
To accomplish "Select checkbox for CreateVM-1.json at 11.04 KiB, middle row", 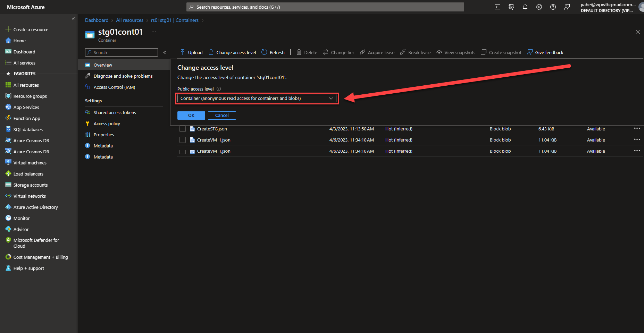I will tap(183, 140).
